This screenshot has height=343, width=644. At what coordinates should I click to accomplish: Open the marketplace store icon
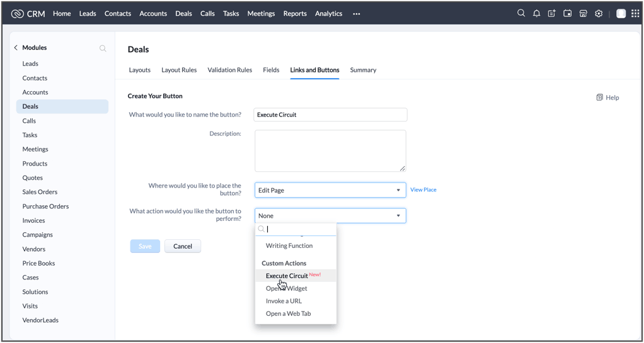coord(583,14)
